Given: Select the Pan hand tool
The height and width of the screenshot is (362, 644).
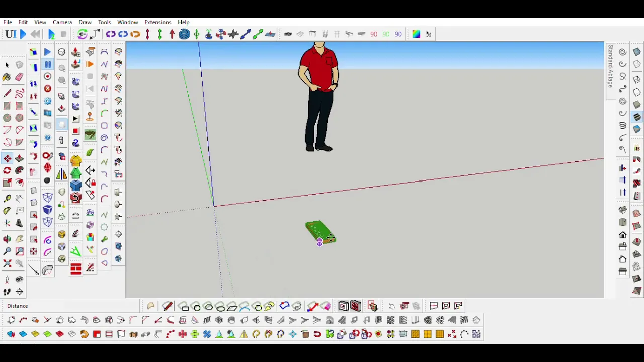Looking at the screenshot, I should tap(19, 239).
